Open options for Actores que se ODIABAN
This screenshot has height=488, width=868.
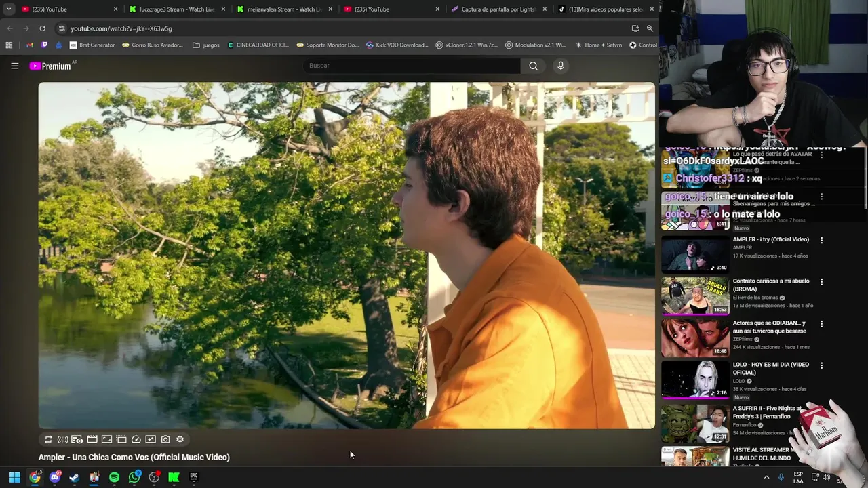point(821,324)
